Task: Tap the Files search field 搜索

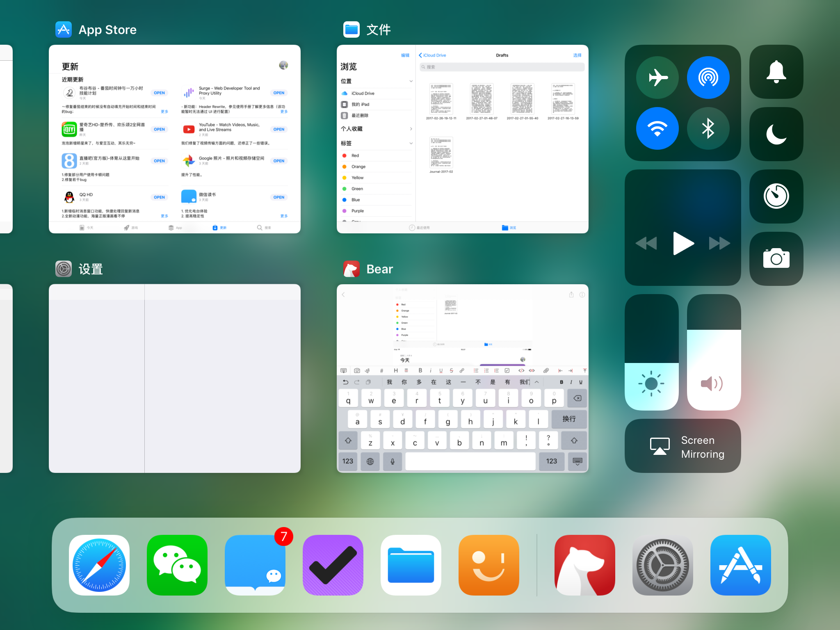Action: 502,67
